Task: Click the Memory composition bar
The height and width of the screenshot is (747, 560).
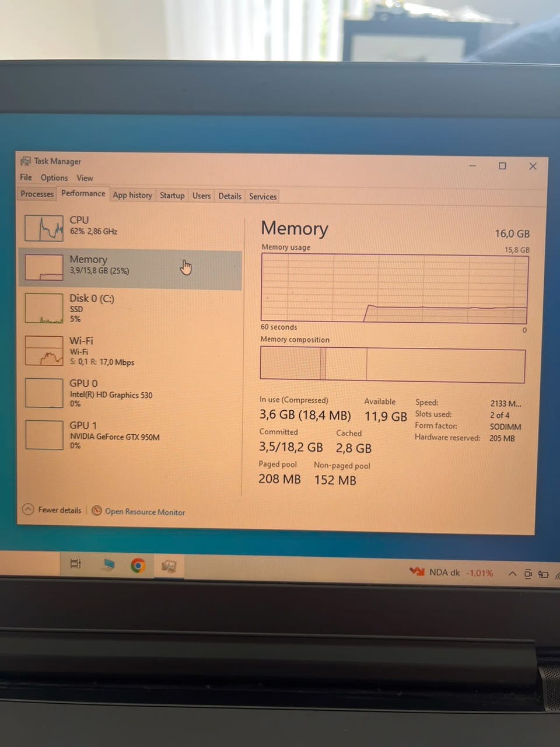Action: [393, 365]
